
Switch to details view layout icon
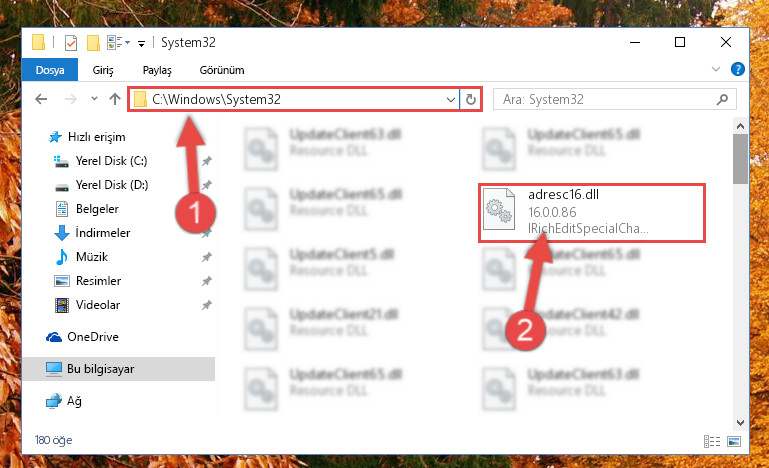click(712, 441)
